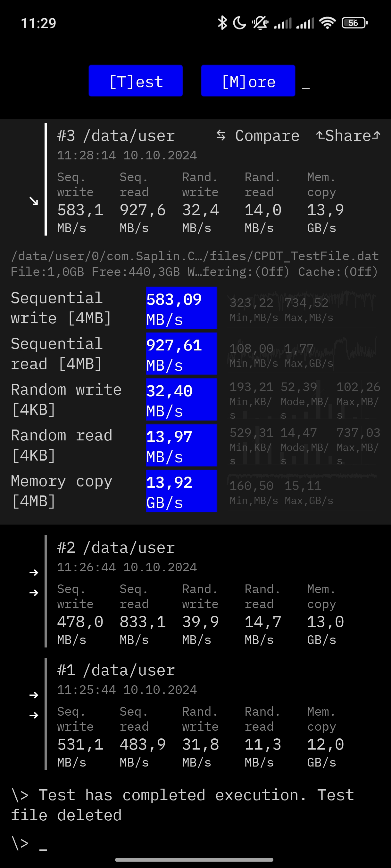Select the Sequential write 583,09 MB/s box

click(x=181, y=308)
